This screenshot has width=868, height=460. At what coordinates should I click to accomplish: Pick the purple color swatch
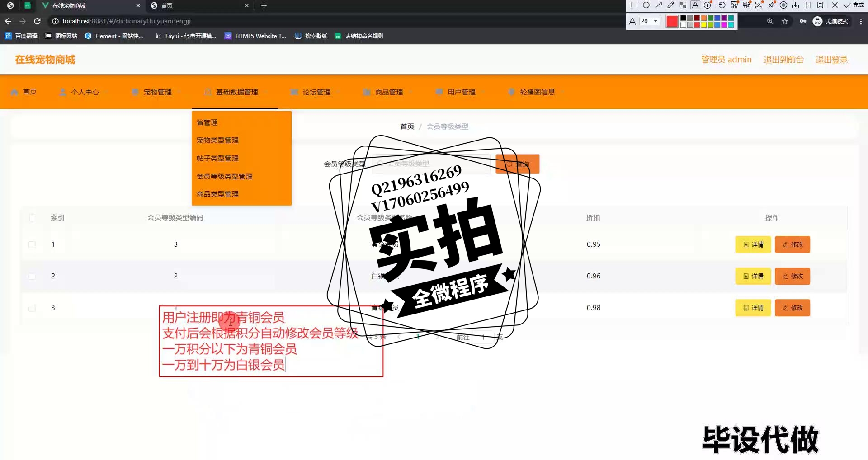[x=724, y=18]
